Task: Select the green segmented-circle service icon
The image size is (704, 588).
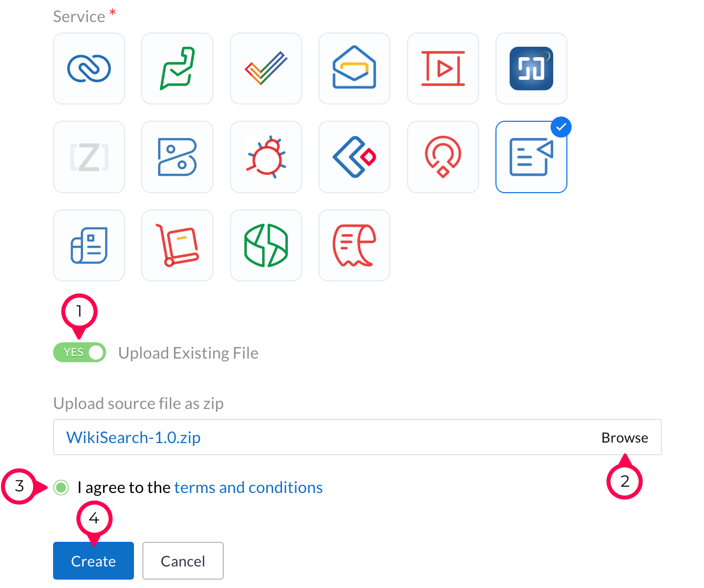Action: tap(266, 245)
